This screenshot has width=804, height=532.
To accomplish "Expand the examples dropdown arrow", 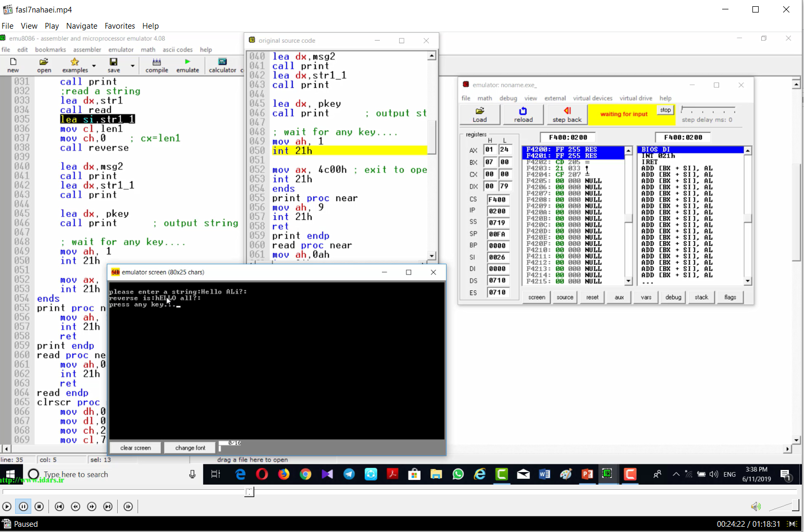I will (x=94, y=66).
